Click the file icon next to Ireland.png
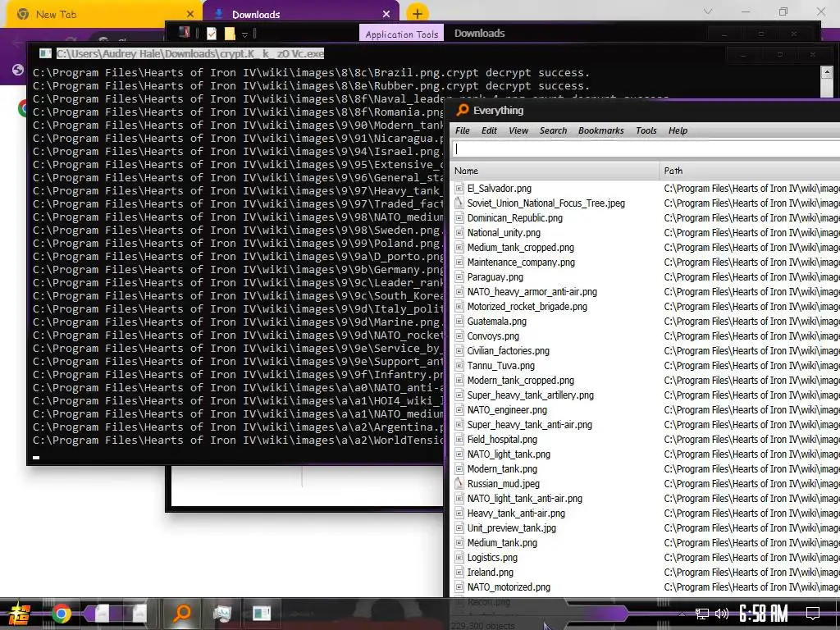This screenshot has width=840, height=630. (459, 572)
